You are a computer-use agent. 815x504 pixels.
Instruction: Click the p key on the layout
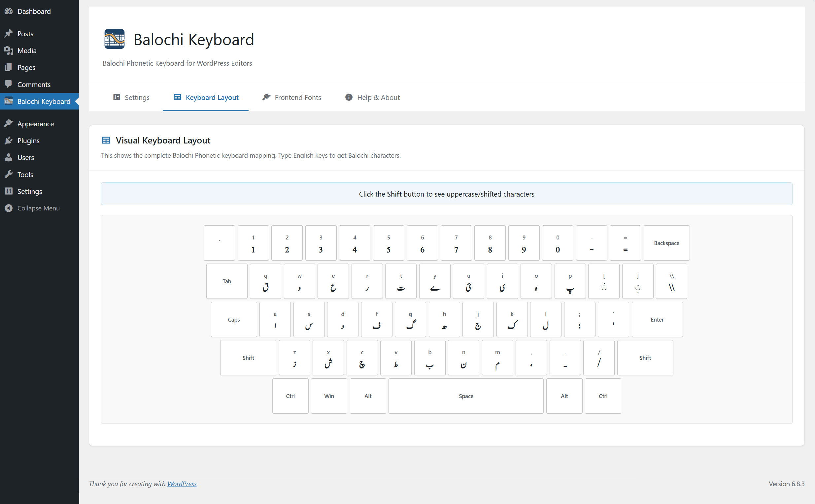tap(570, 281)
